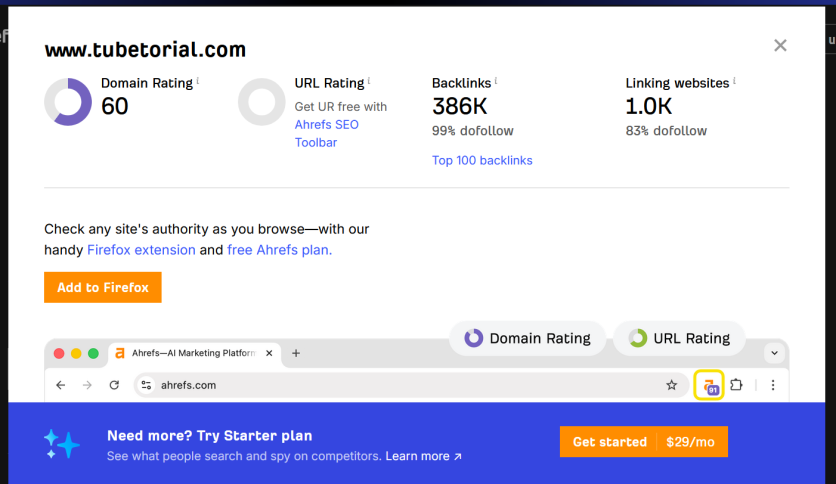Click the URL Rating info icon

[x=369, y=80]
